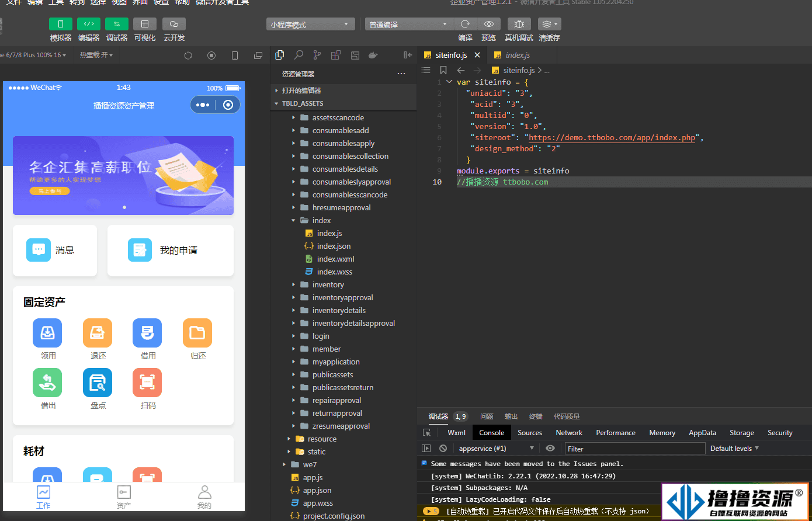Click the phone device icon above simulator
This screenshot has width=812, height=521.
point(235,55)
